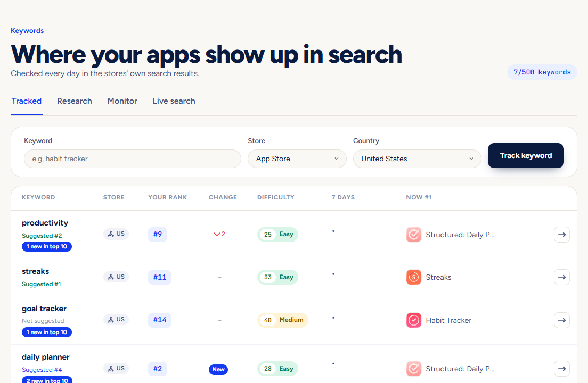
Task: Click the Streaks app name
Action: [x=438, y=278]
